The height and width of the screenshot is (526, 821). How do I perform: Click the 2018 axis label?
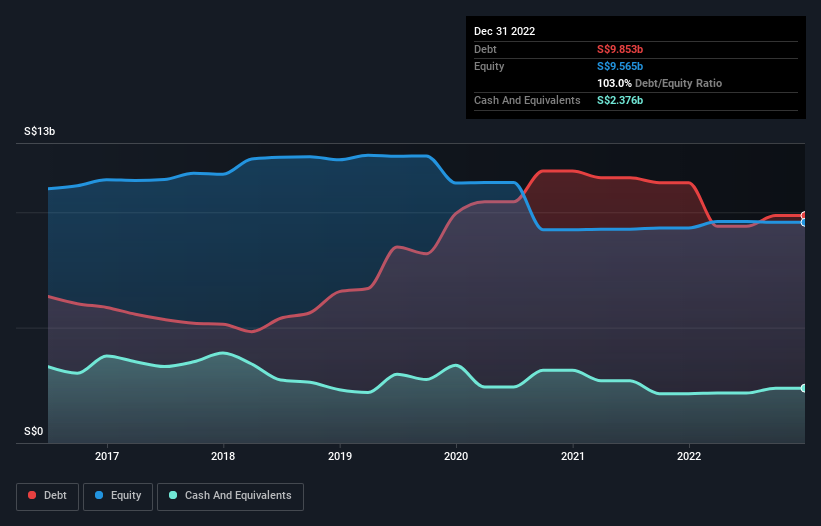[x=223, y=456]
